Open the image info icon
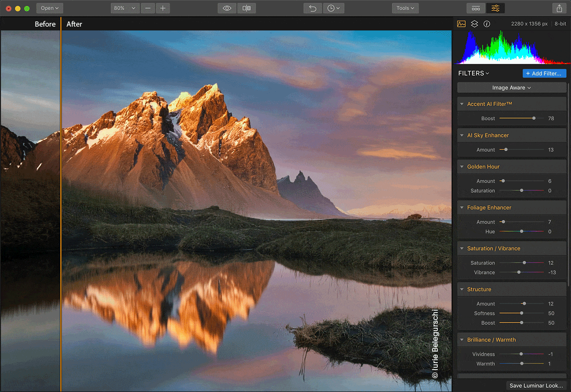Image resolution: width=571 pixels, height=392 pixels. pyautogui.click(x=486, y=23)
